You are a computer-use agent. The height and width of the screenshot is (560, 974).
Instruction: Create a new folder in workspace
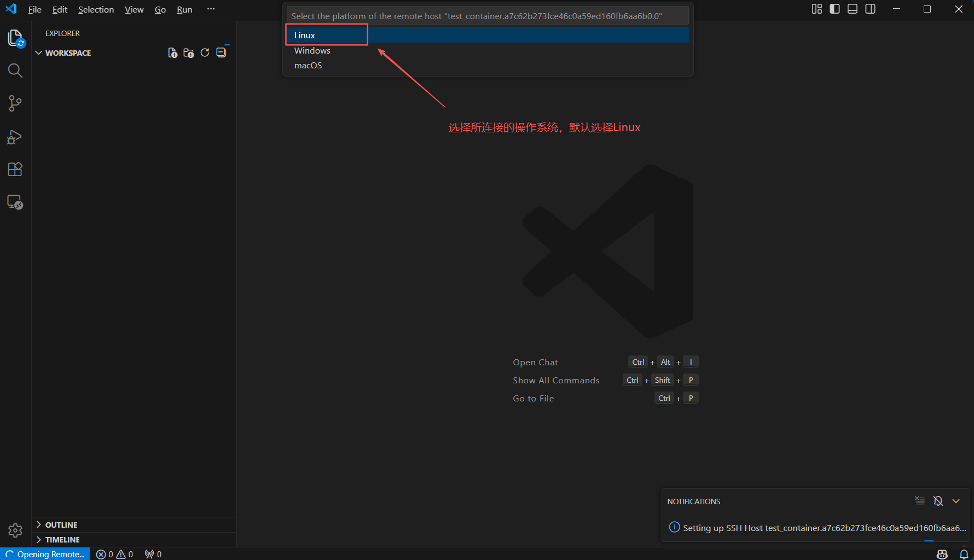point(189,52)
